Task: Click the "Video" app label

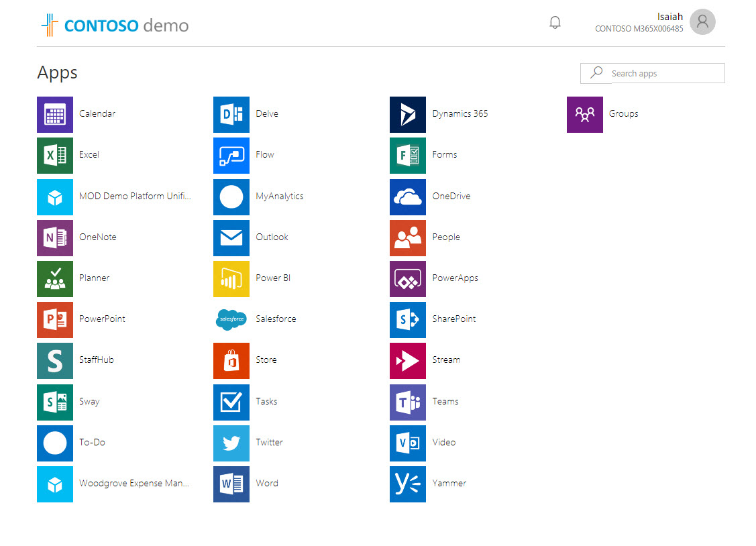Action: point(444,443)
